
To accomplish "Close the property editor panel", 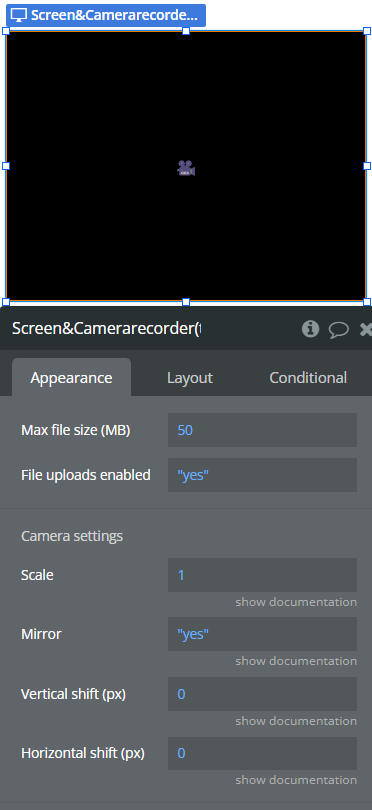I will pos(366,330).
